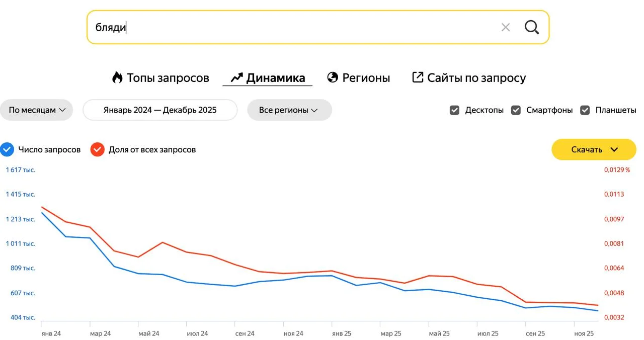Expand the 'Все регионы' dropdown

pos(289,110)
